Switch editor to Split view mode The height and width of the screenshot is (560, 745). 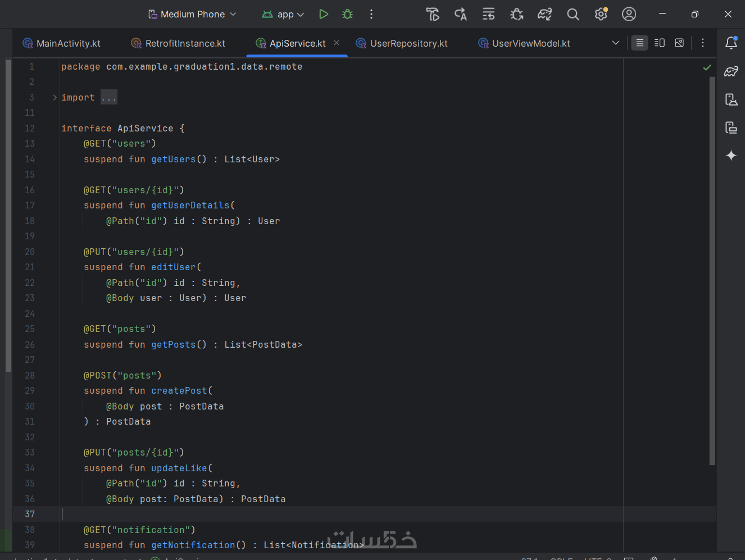[660, 43]
